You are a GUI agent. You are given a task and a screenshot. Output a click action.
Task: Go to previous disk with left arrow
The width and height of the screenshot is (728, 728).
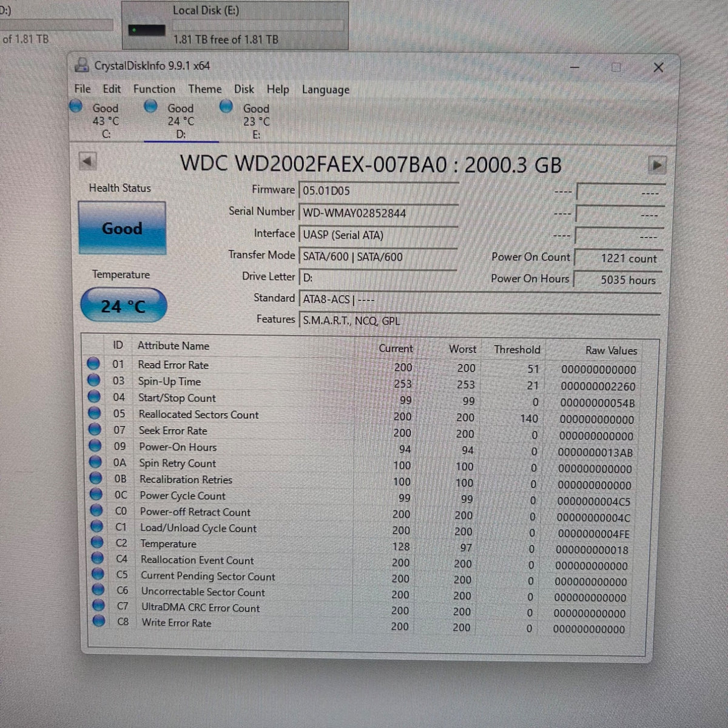tap(87, 162)
